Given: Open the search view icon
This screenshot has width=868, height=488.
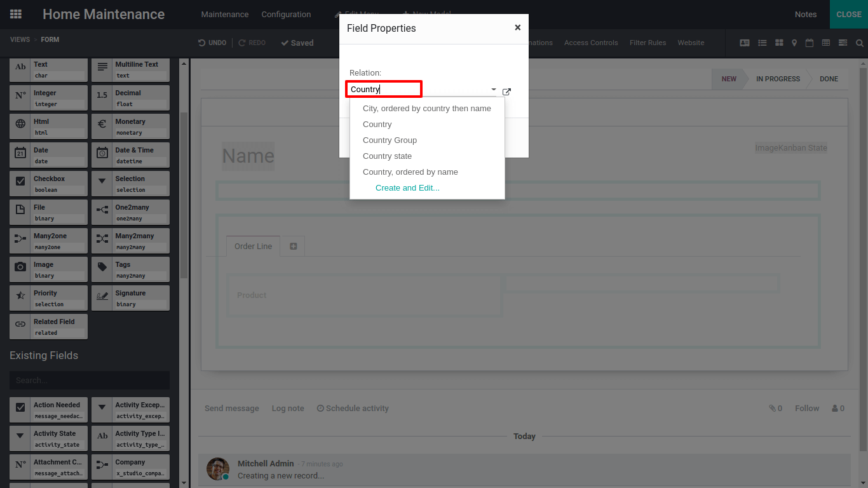Looking at the screenshot, I should pos(859,43).
